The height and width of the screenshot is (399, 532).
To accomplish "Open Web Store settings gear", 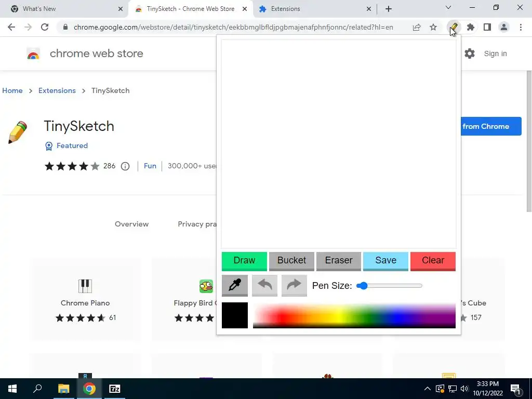I will (470, 54).
